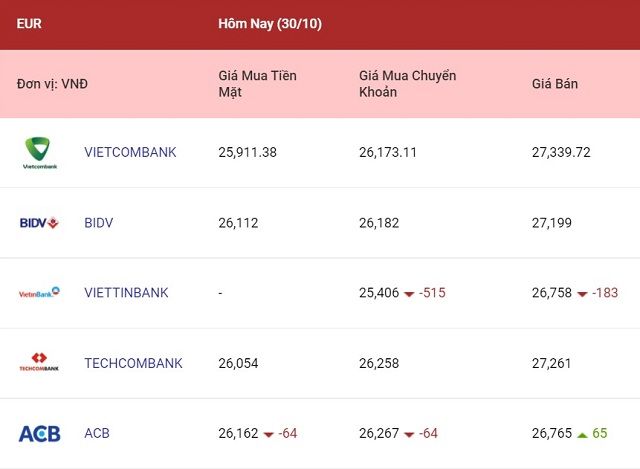Click red down arrow beside Viettinbank -183
This screenshot has width=640, height=469.
click(x=582, y=294)
